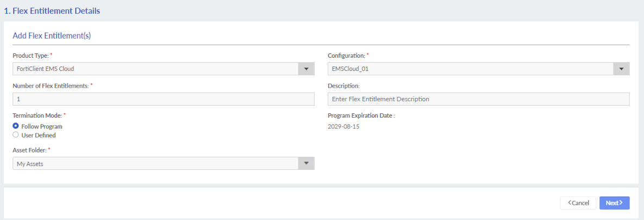
Task: Click the Flex Entitlement Description text box
Action: (x=478, y=99)
